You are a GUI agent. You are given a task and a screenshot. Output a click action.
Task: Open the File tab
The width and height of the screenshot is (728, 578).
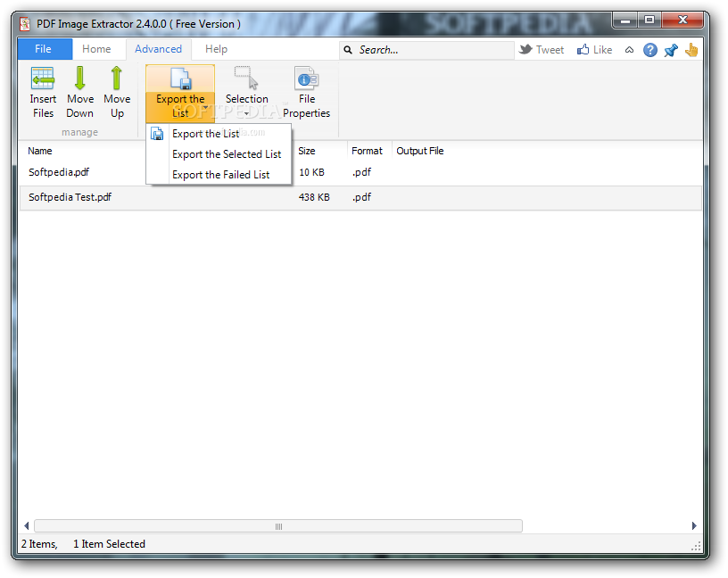pos(45,49)
